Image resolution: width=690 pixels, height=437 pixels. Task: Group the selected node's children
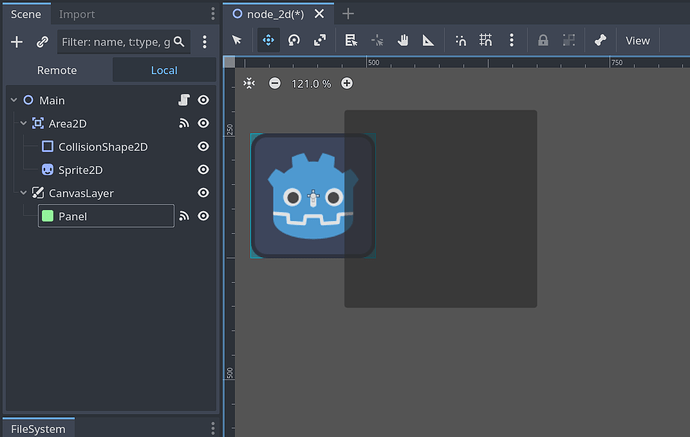[x=569, y=40]
